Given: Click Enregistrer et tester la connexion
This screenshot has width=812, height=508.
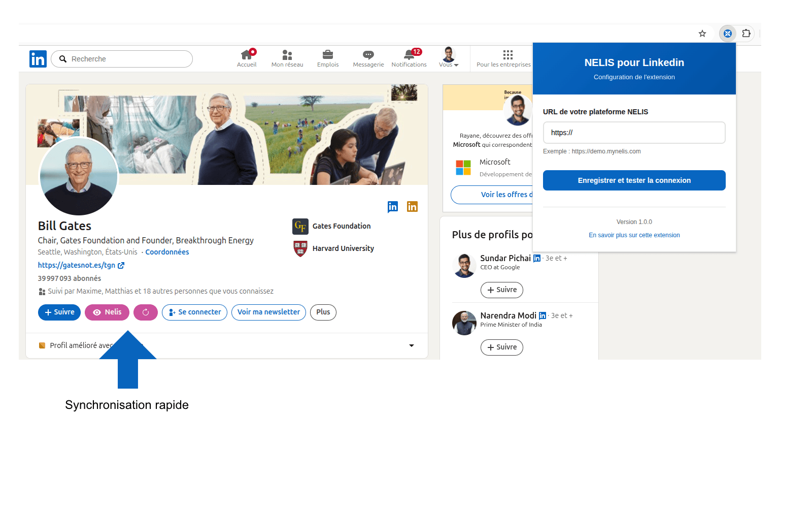Looking at the screenshot, I should pos(634,180).
